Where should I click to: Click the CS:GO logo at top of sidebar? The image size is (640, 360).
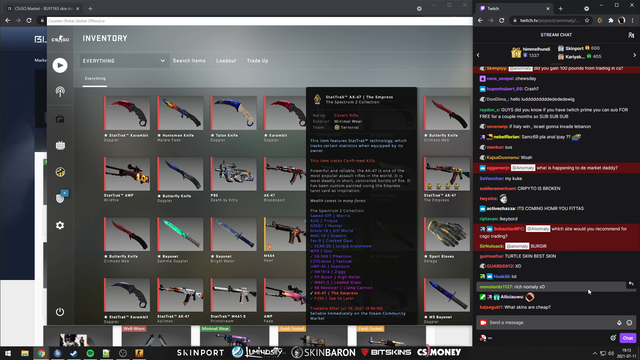pos(60,39)
